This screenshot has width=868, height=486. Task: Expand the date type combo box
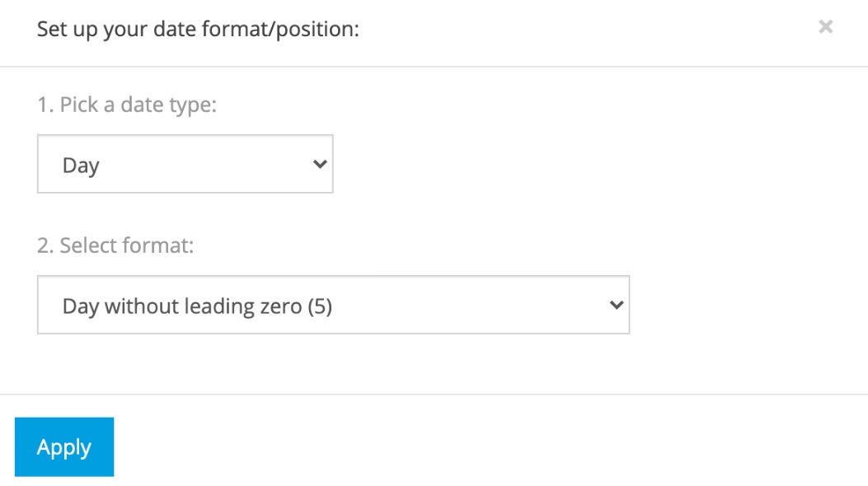[185, 164]
